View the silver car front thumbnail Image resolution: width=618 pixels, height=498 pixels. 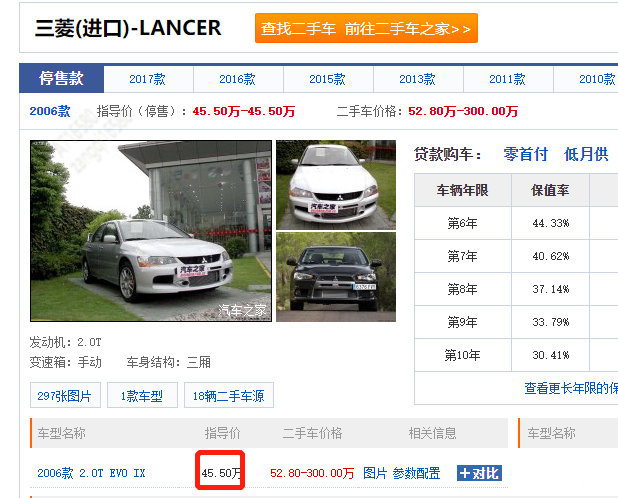click(x=335, y=184)
